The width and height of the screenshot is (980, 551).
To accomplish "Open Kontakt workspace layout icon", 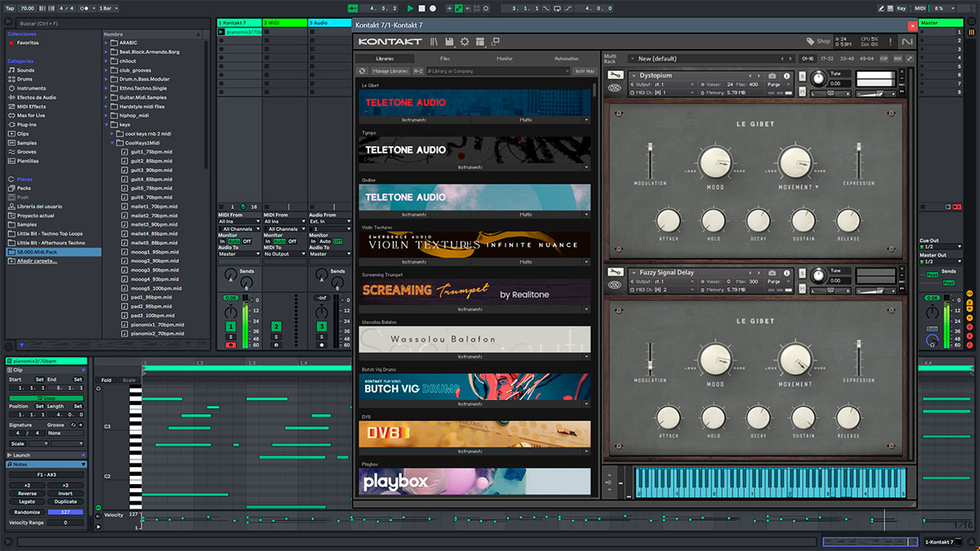I will (x=480, y=42).
